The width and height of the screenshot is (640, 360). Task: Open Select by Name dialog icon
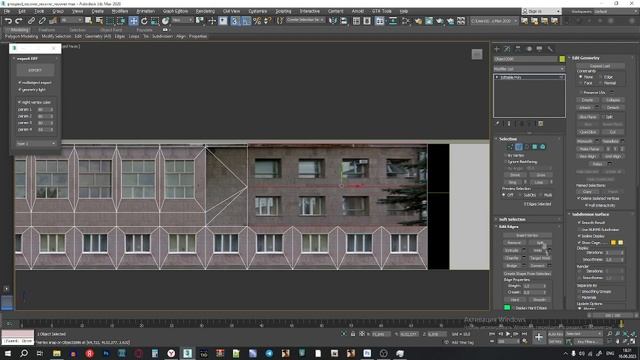coord(99,20)
